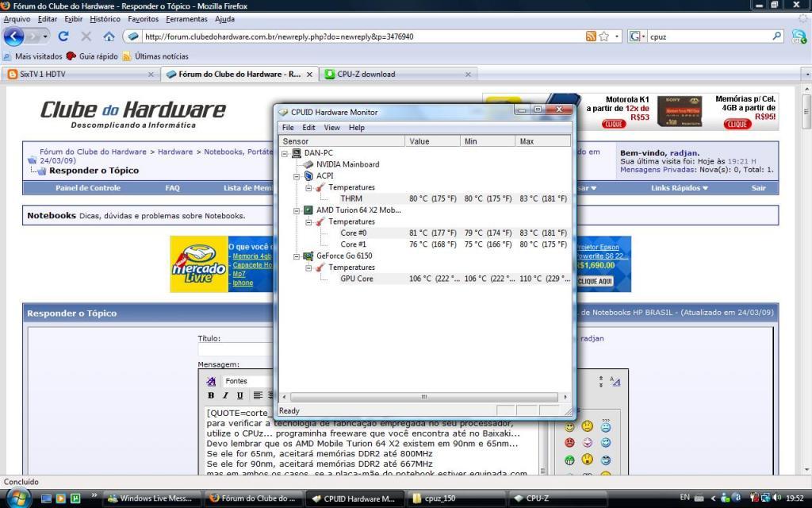Screen dimensions: 812x508
Task: Bookmark this page with the star icon
Action: [603, 37]
